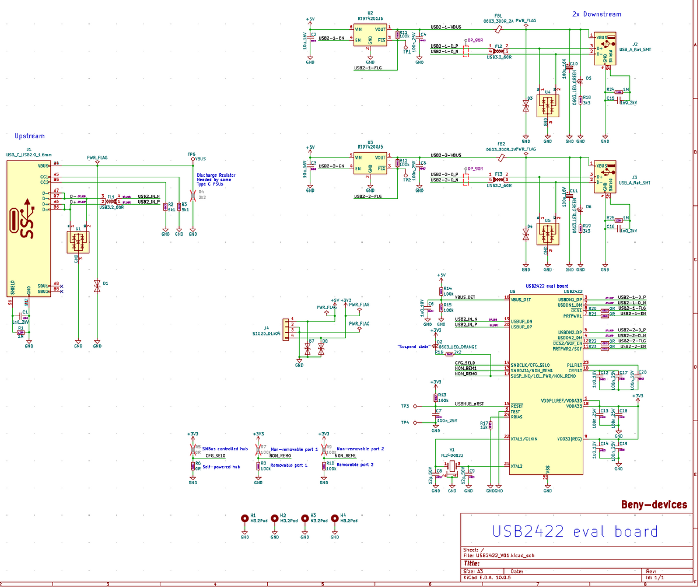
Task: Select the J1 USB-C connector symbol
Action: click(28, 228)
